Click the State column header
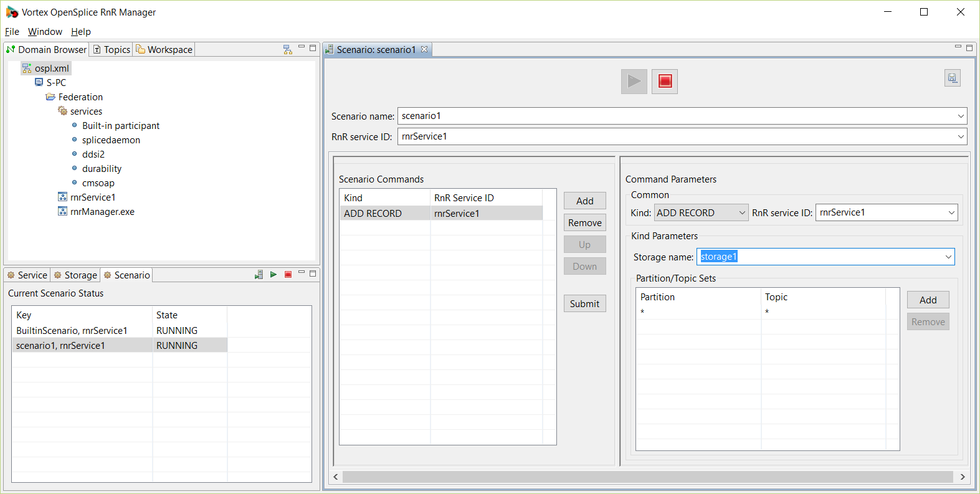Image resolution: width=980 pixels, height=494 pixels. click(x=190, y=315)
